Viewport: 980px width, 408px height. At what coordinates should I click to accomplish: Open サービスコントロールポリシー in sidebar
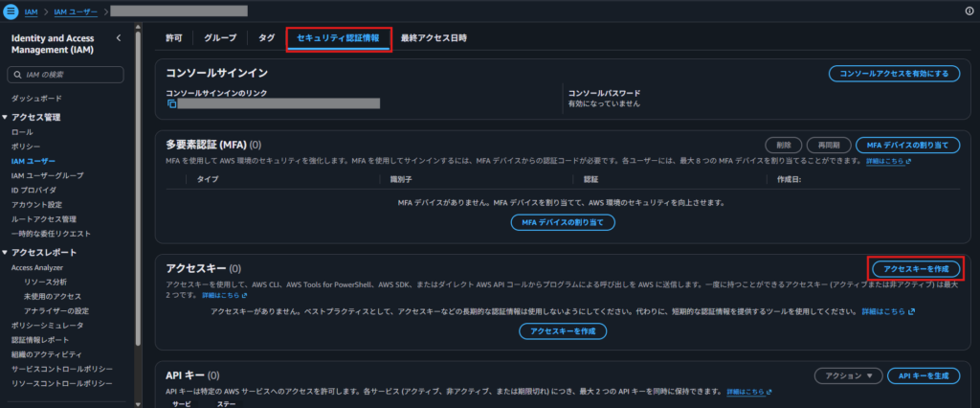pyautogui.click(x=62, y=369)
